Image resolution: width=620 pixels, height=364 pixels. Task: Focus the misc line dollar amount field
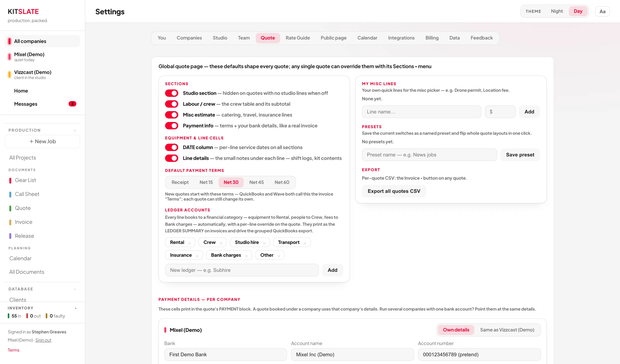coord(500,112)
